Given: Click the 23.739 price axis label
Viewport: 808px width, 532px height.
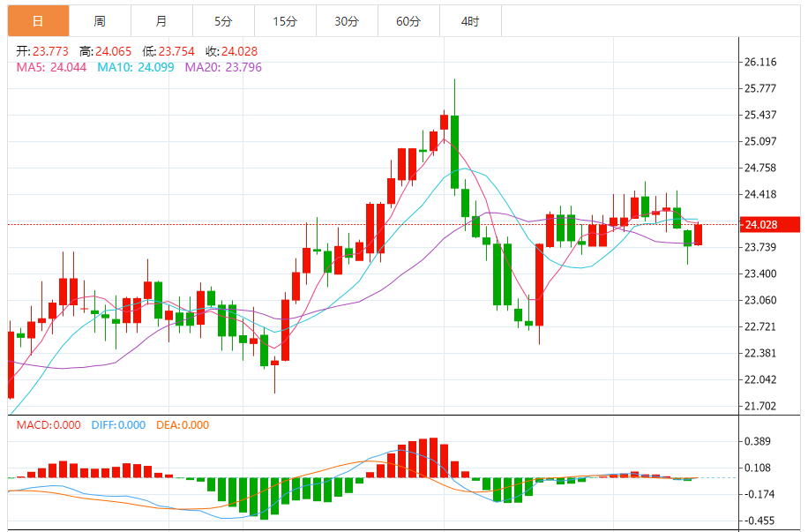Looking at the screenshot, I should pos(760,247).
